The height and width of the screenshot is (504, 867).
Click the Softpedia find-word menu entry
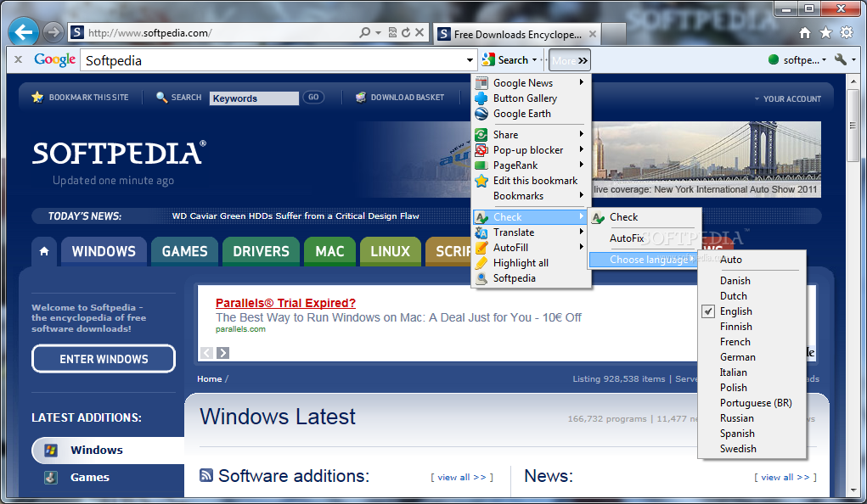[x=531, y=278]
